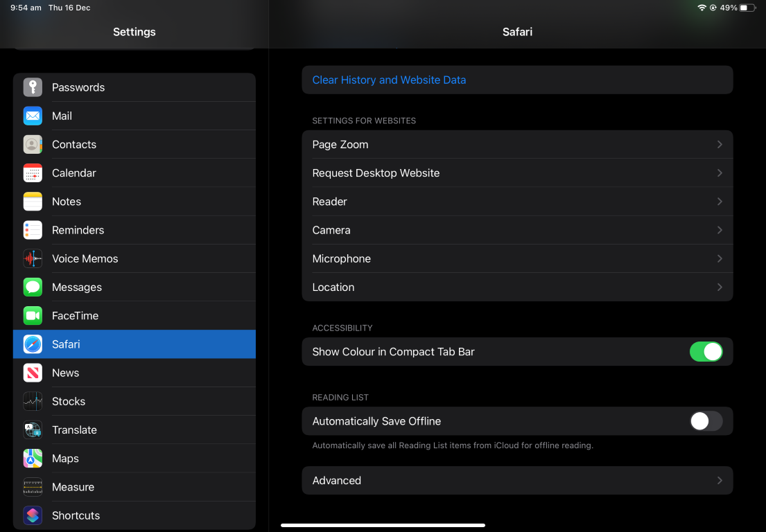Select Voice Memos label in sidebar
766x532 pixels.
[85, 258]
